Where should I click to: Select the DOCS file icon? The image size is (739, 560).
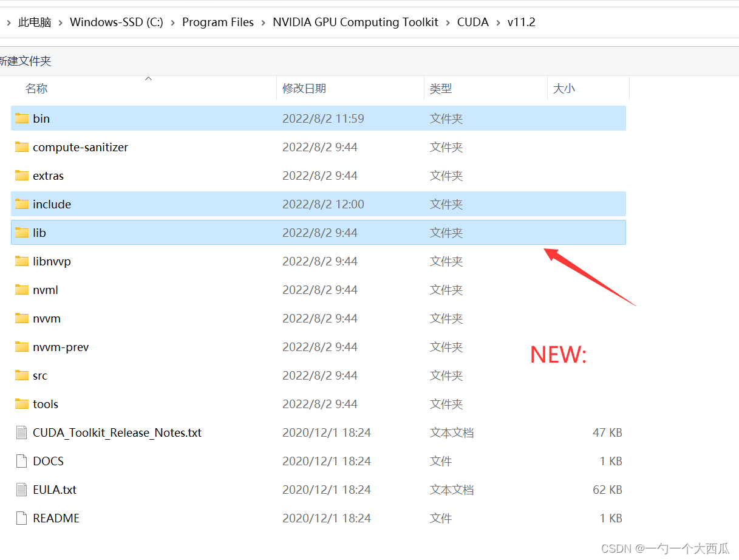coord(22,461)
